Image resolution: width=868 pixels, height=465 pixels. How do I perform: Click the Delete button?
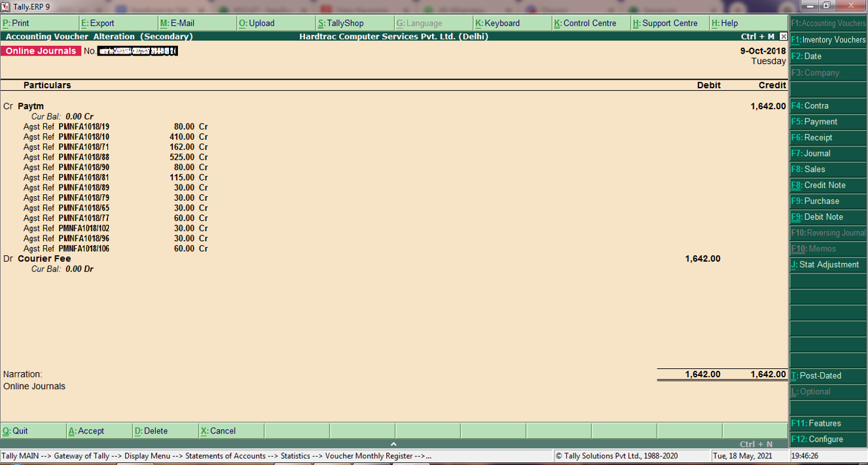click(165, 431)
